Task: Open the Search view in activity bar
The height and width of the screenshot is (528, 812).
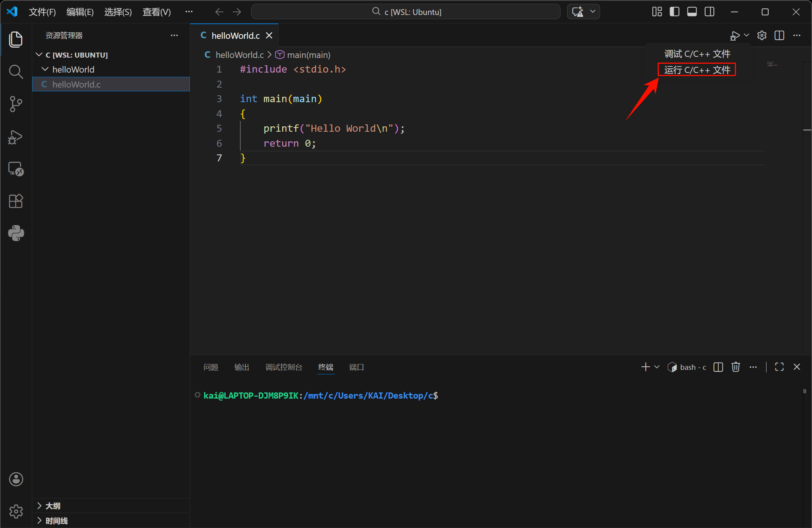Action: (16, 71)
